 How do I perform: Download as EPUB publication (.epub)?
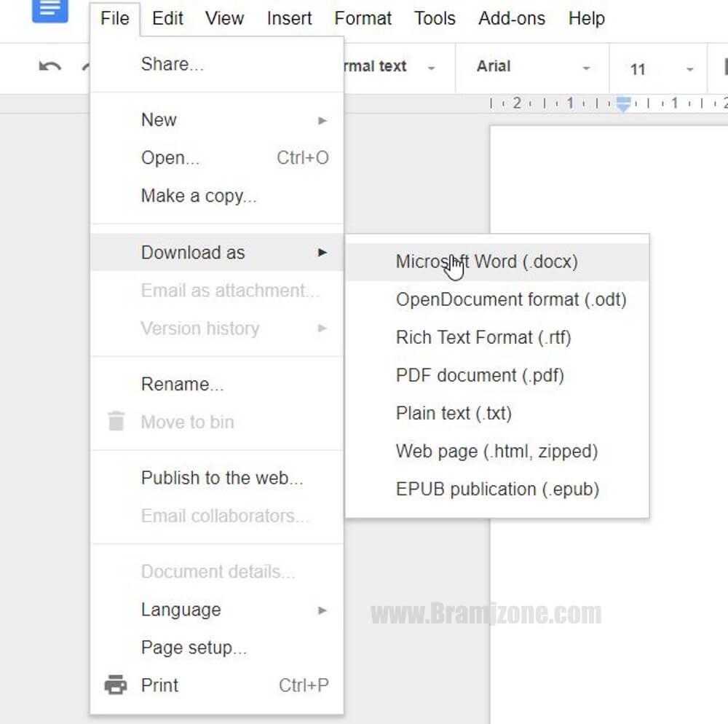click(496, 489)
